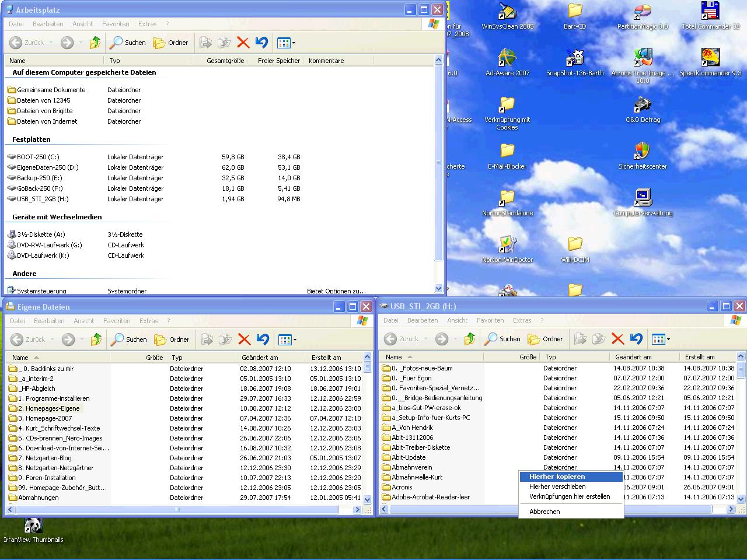The width and height of the screenshot is (747, 560).
Task: Select 'Abbrechen' in the context menu
Action: point(544,512)
